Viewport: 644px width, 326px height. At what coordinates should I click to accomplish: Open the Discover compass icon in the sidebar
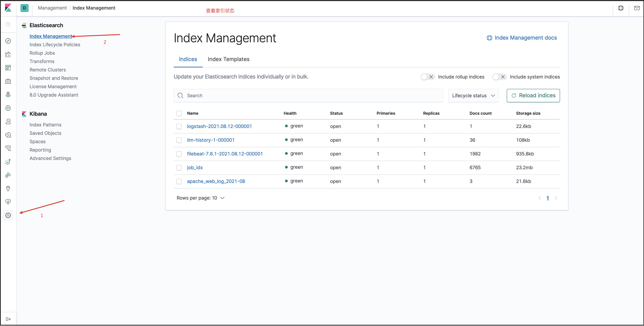coord(8,41)
